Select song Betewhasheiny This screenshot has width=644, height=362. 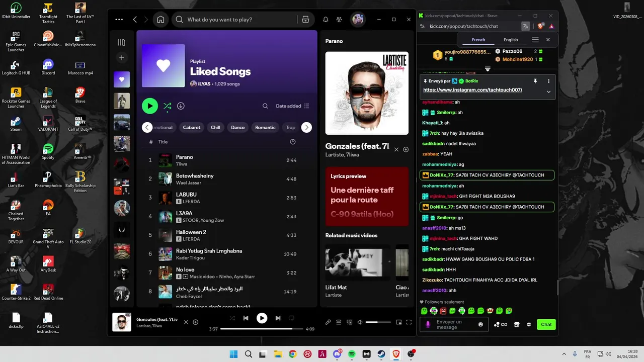(x=227, y=178)
